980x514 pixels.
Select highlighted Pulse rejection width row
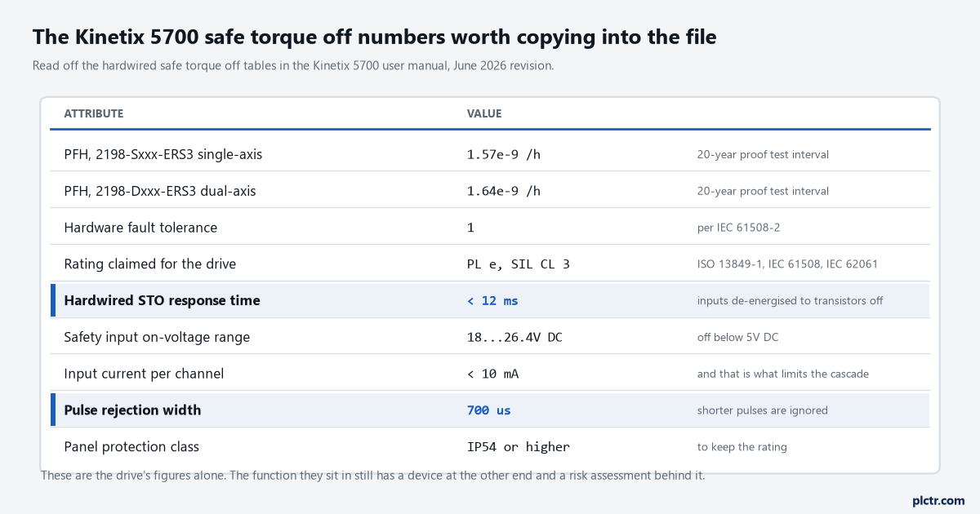[x=490, y=410]
